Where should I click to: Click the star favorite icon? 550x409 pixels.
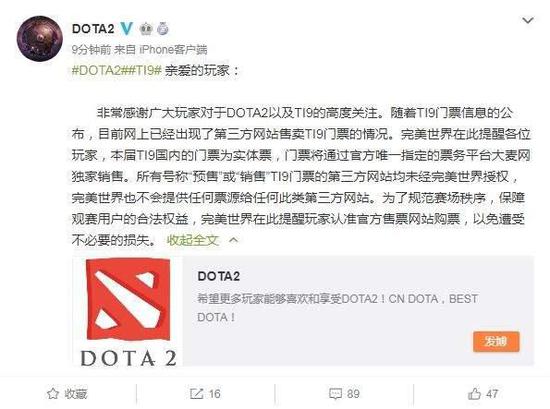[x=53, y=394]
